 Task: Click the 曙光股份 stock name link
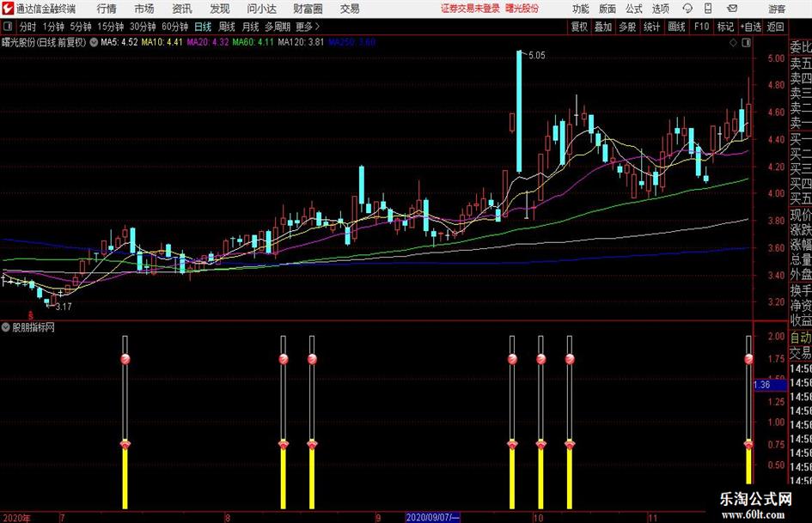tap(522, 9)
